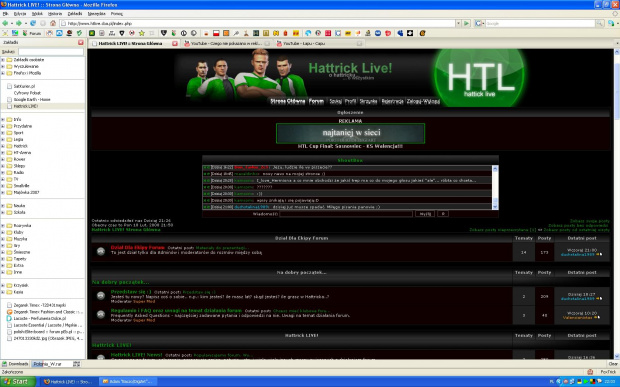Click the shoutbox Wyślij button

425,213
